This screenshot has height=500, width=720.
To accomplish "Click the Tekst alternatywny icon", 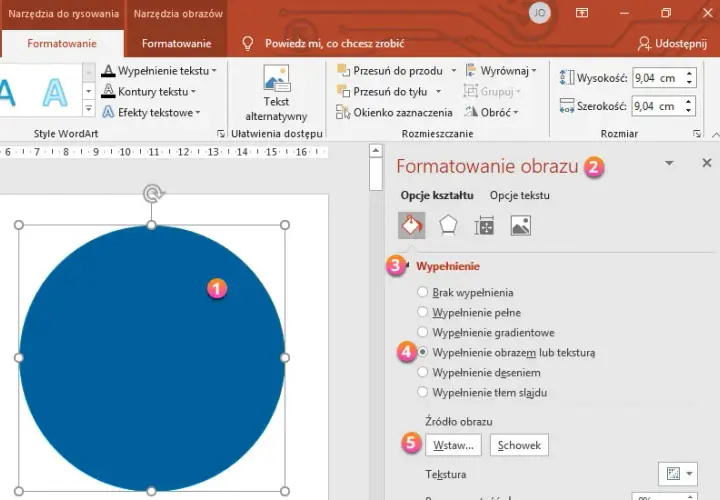I will 276,78.
